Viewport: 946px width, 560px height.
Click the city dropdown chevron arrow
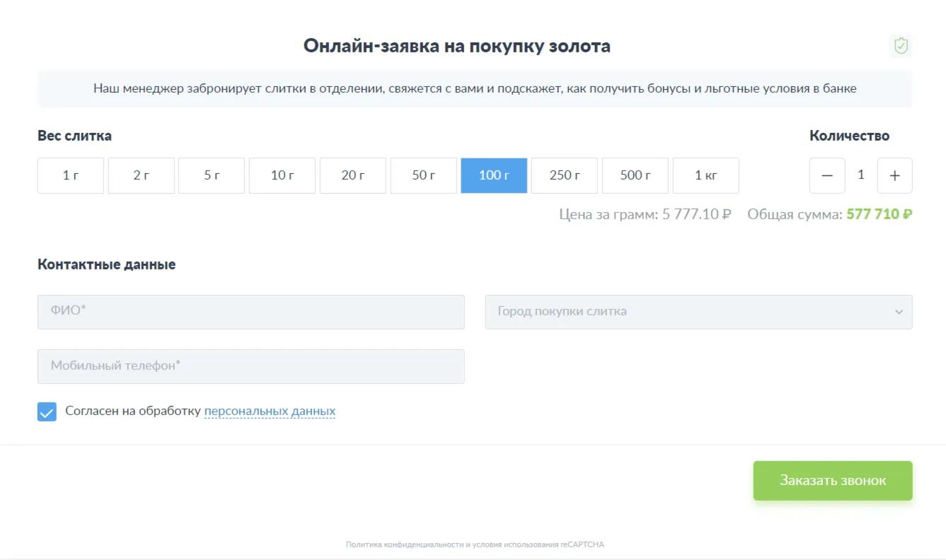click(899, 312)
